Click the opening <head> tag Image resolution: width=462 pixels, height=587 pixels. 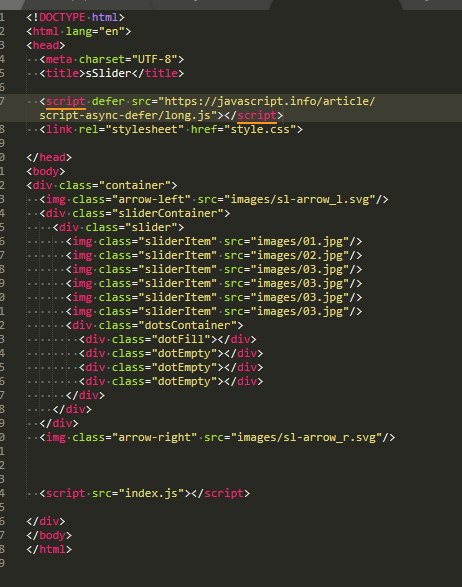[46, 45]
